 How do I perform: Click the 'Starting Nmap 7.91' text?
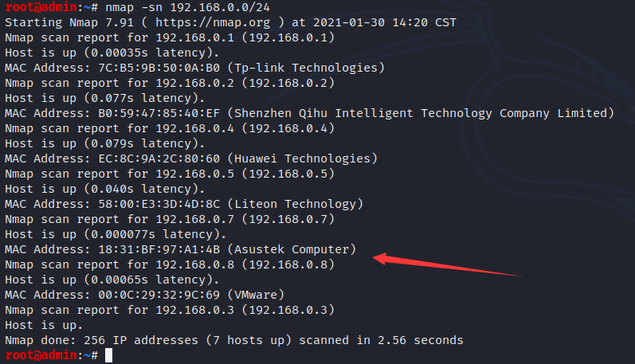[69, 22]
